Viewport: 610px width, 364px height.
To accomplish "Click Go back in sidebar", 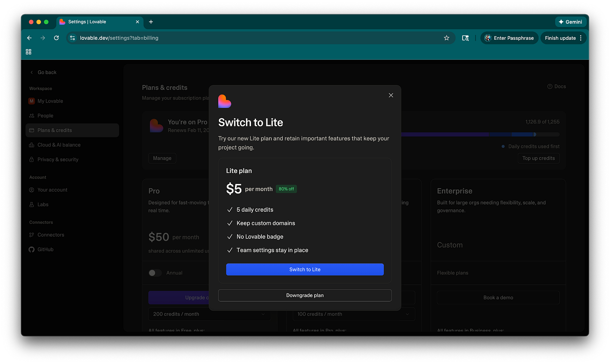I will [43, 72].
